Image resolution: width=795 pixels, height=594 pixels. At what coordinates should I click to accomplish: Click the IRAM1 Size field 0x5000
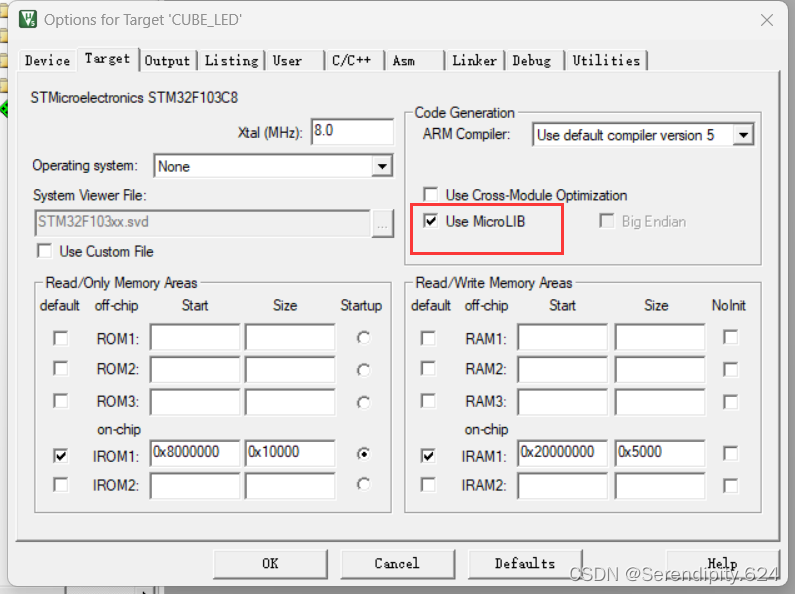pyautogui.click(x=660, y=453)
